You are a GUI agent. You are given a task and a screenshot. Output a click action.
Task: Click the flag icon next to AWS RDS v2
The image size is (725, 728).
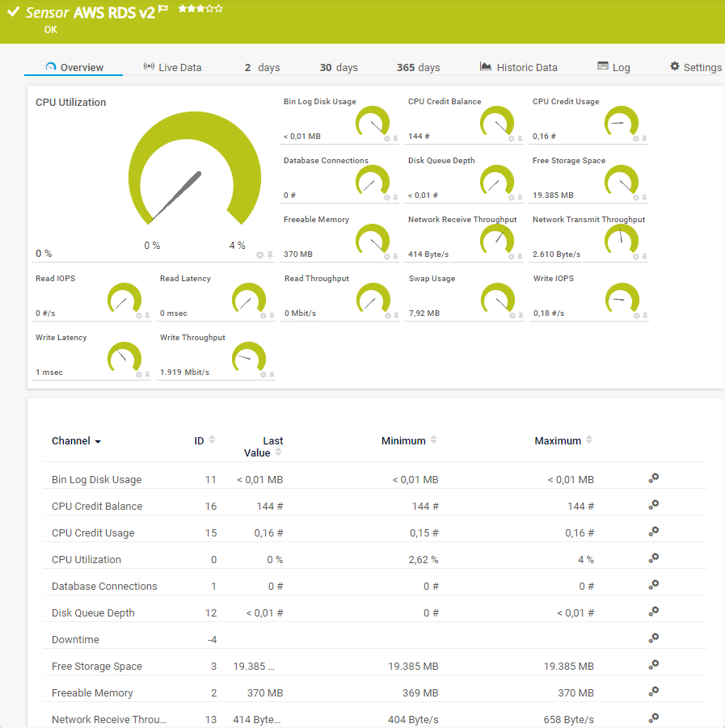click(x=163, y=9)
